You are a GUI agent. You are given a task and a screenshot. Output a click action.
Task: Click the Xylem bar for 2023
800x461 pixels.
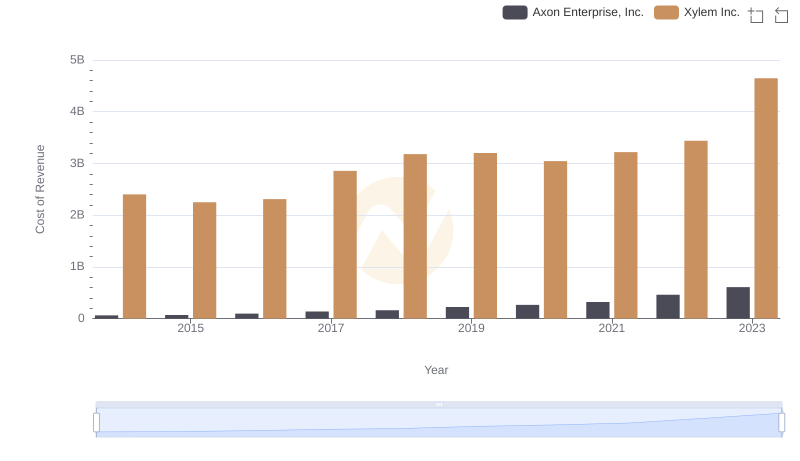[766, 198]
